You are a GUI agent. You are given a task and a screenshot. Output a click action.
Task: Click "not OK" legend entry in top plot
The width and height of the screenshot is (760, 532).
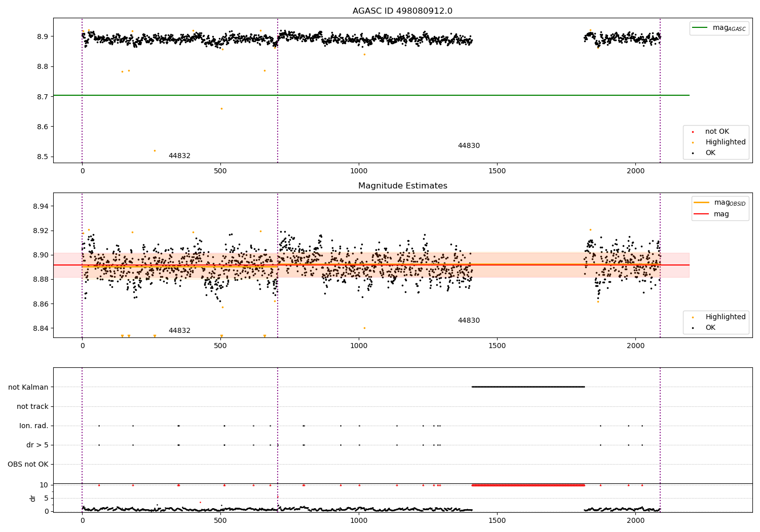click(x=717, y=132)
